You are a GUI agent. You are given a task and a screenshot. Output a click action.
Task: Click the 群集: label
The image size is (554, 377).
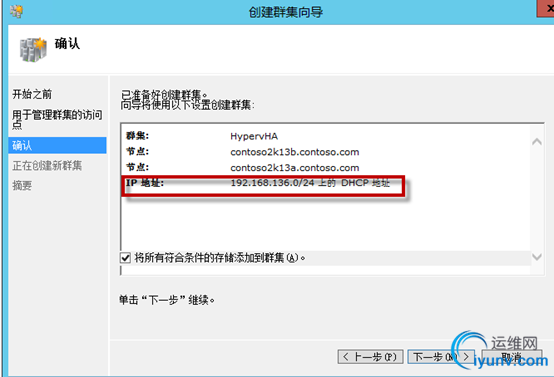[x=137, y=136]
